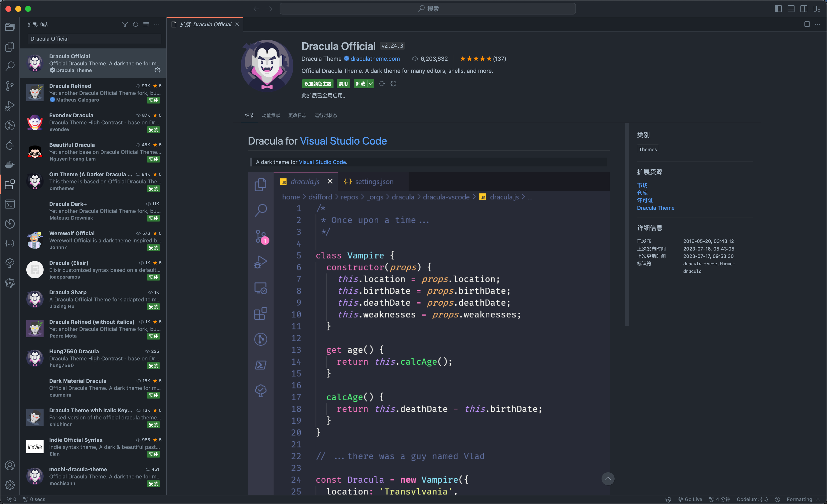
Task: Toggle the bottom panel layout icon
Action: 791,9
